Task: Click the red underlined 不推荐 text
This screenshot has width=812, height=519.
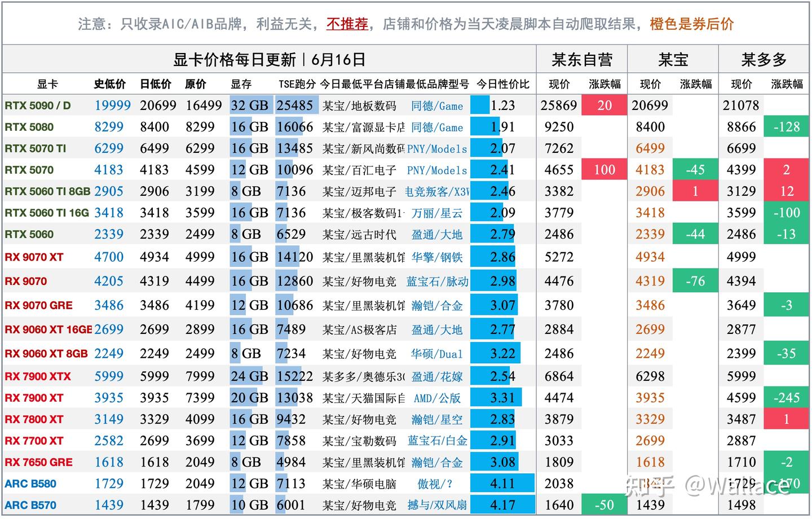Action: [347, 24]
